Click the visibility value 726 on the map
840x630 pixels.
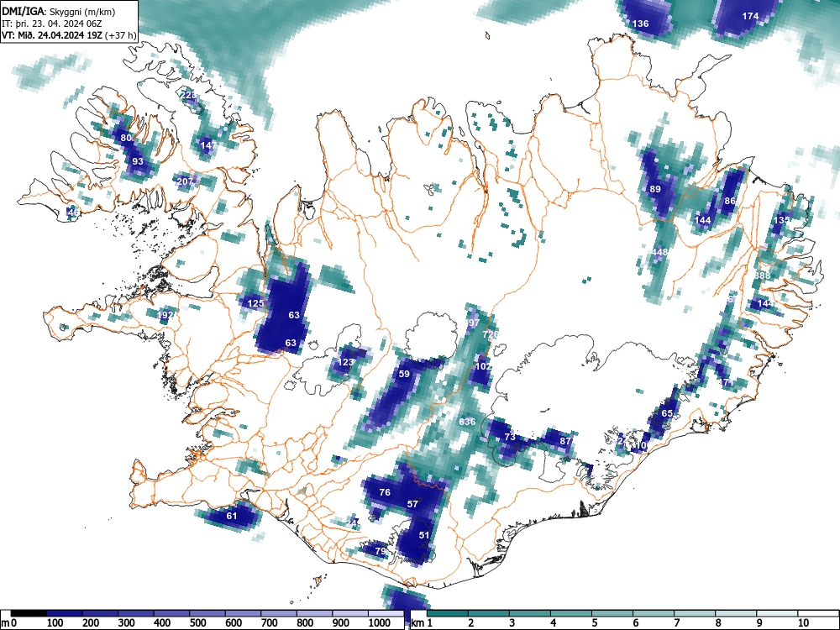click(x=491, y=334)
